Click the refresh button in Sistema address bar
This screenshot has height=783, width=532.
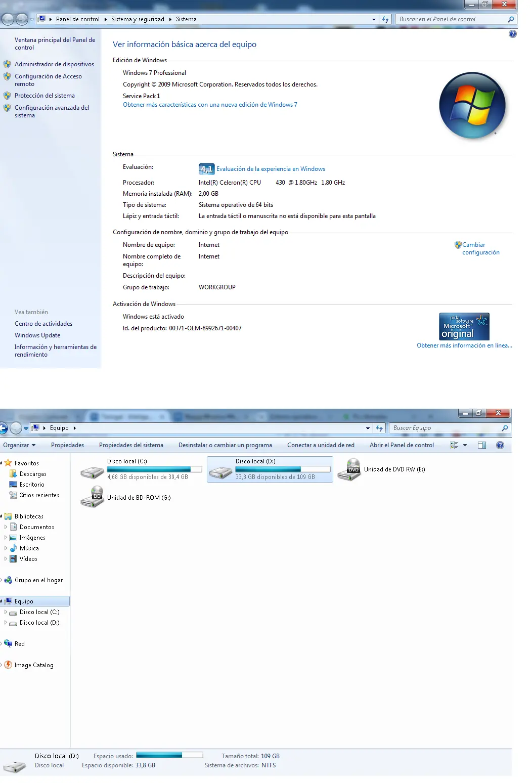[x=385, y=19]
